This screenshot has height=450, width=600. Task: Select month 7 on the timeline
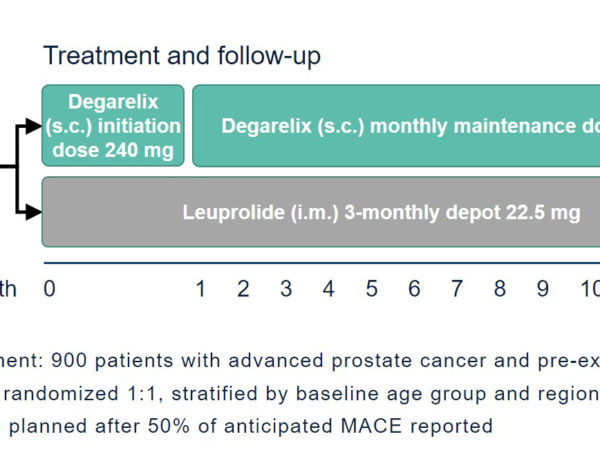[457, 289]
